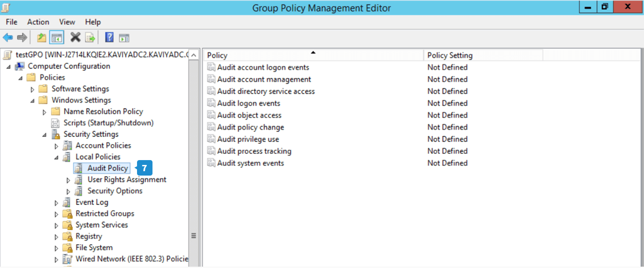Image resolution: width=644 pixels, height=268 pixels.
Task: Click the Up one level folder icon
Action: pos(42,38)
